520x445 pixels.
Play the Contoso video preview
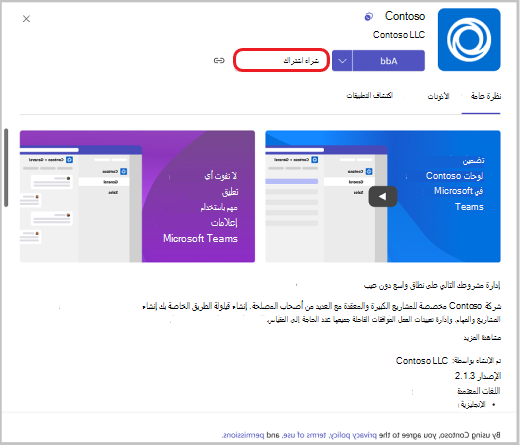pos(383,196)
